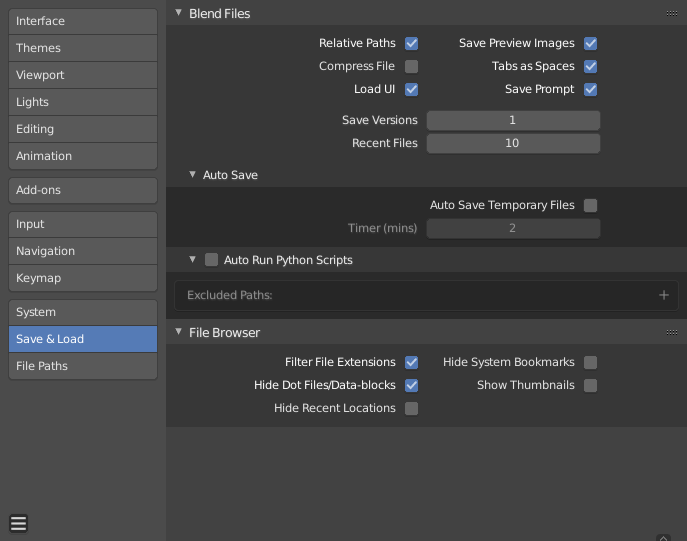687x541 pixels.
Task: Grab the Blend Files panel drag handle
Action: click(672, 14)
